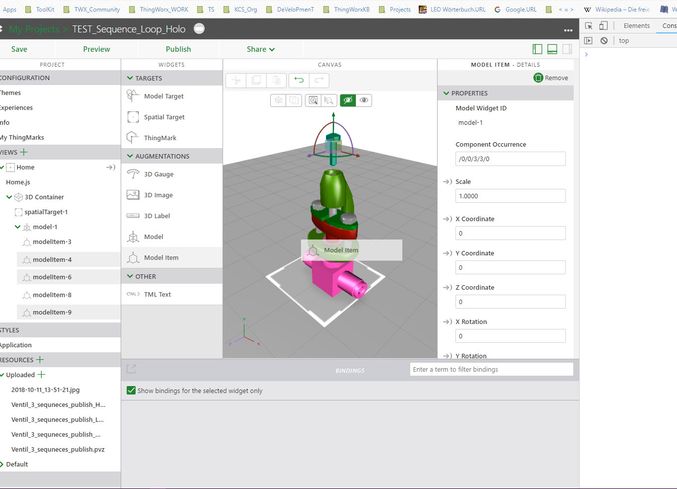
Task: Click the Paste icon in canvas toolbar
Action: [x=276, y=80]
